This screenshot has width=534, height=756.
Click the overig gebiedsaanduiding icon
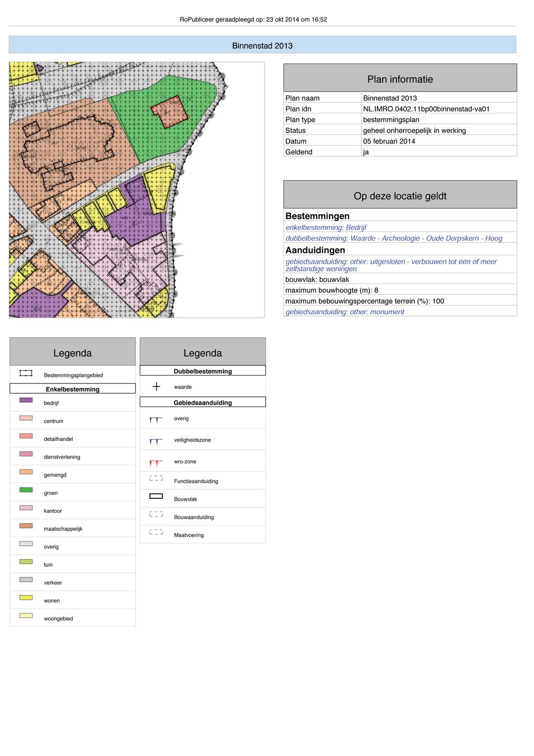pos(156,420)
